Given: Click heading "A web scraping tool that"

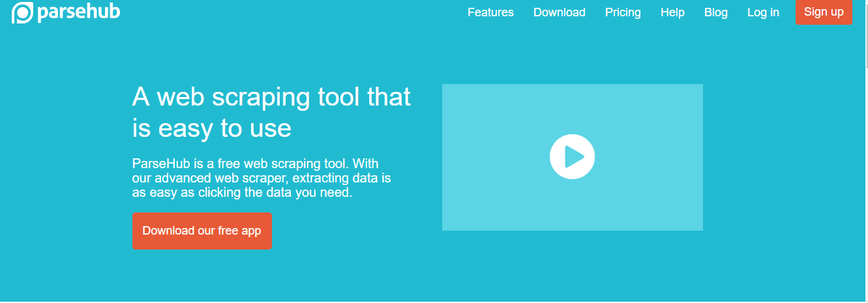Looking at the screenshot, I should click(271, 97).
